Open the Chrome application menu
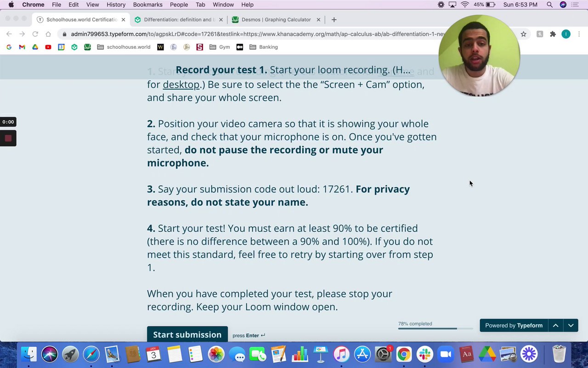Viewport: 588px width, 368px height. coord(33,5)
